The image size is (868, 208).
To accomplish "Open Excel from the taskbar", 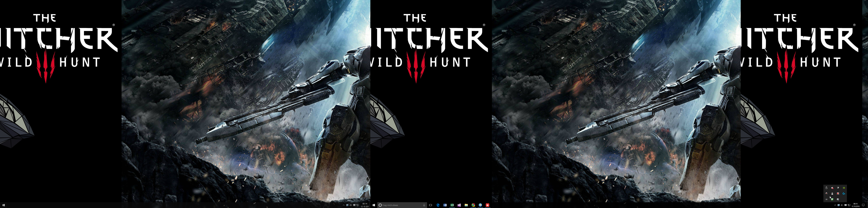I will [x=452, y=205].
